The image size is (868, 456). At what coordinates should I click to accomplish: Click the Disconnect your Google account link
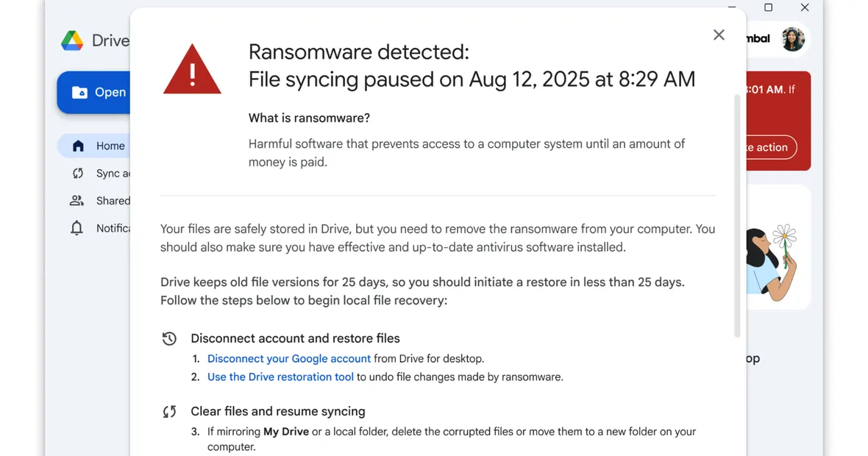[x=288, y=358]
